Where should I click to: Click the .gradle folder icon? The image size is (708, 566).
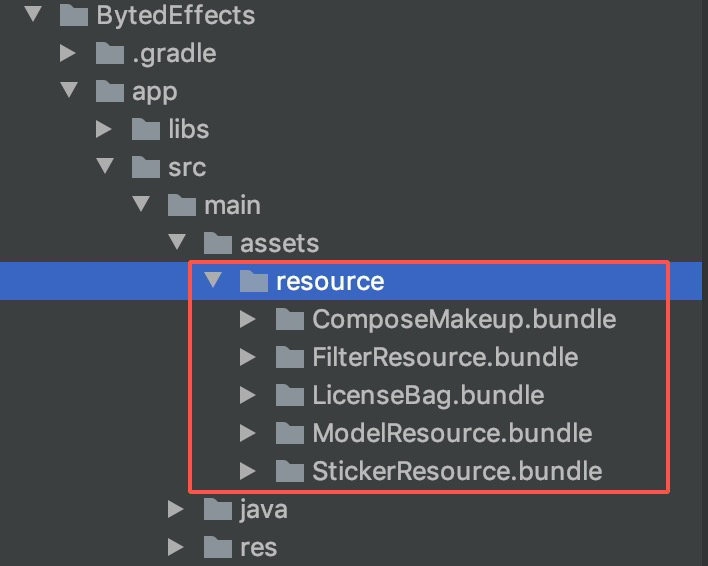pyautogui.click(x=110, y=54)
